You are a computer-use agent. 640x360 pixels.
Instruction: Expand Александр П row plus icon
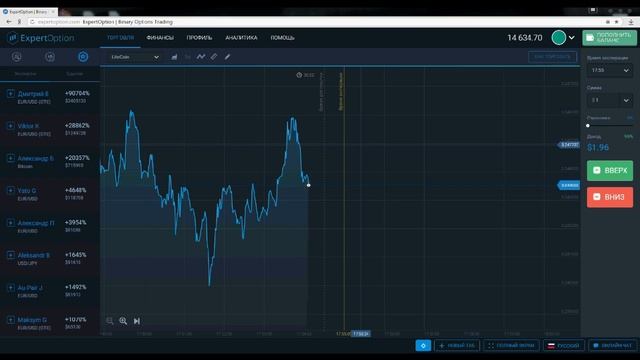[11, 223]
